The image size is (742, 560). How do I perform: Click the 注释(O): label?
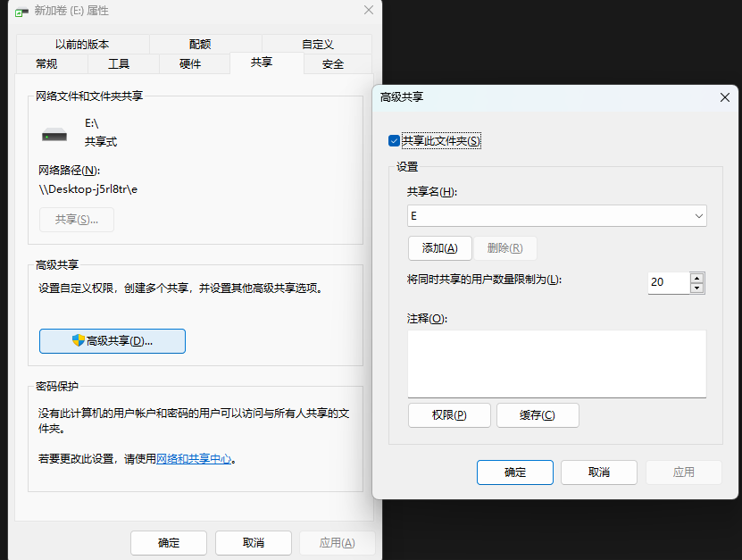tap(427, 319)
